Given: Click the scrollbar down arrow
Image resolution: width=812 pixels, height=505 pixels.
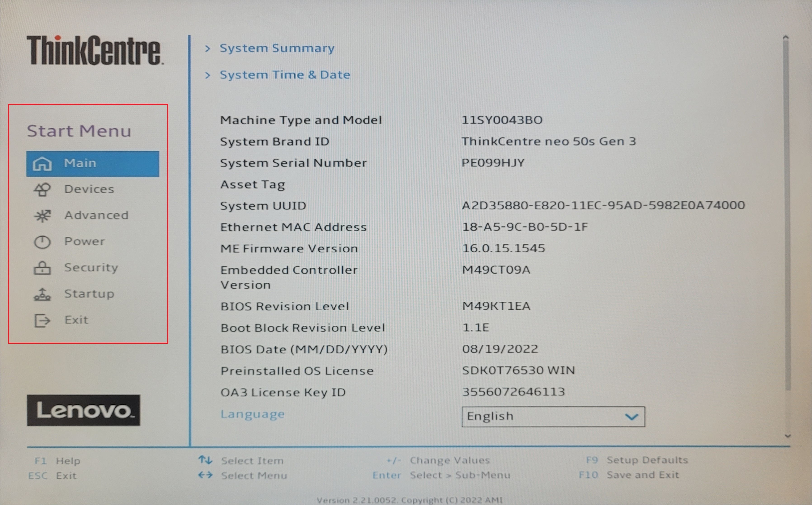Looking at the screenshot, I should pos(788,436).
